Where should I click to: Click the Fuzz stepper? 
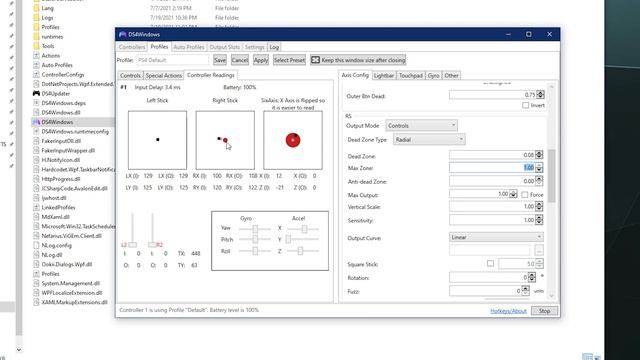click(x=525, y=291)
